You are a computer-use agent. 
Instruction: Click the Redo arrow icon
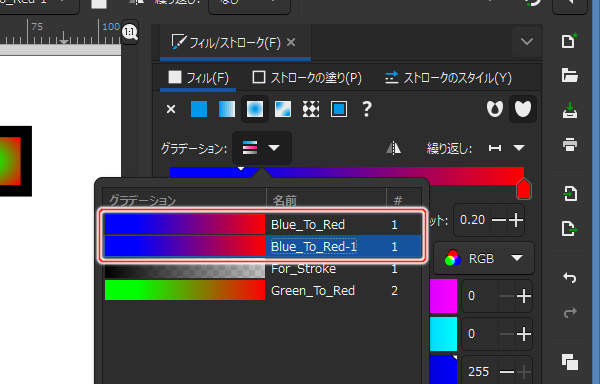pos(569,313)
